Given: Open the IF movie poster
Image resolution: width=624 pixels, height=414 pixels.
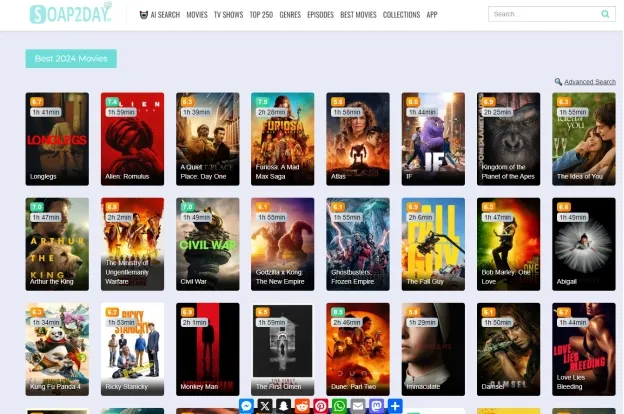Looking at the screenshot, I should coord(433,139).
